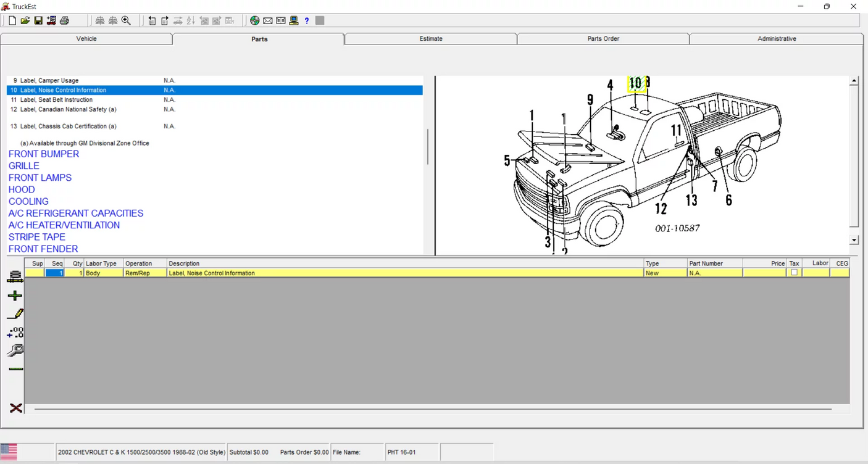This screenshot has width=868, height=464.
Task: Delete the part line with the red X icon
Action: tap(14, 408)
